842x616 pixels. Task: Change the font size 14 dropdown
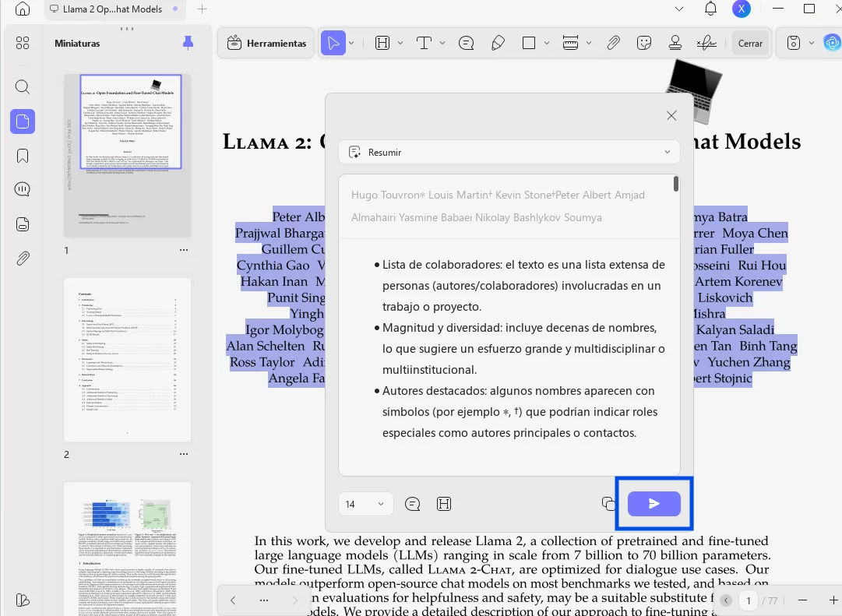tap(365, 504)
